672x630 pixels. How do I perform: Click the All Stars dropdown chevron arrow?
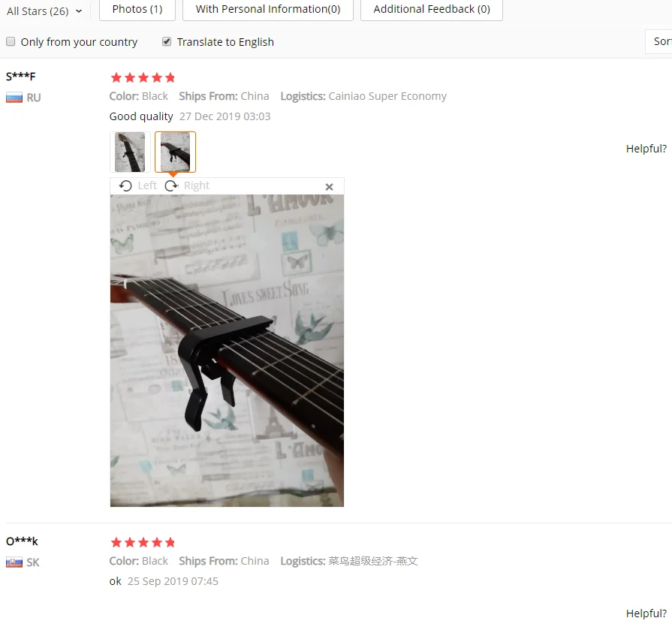tap(79, 11)
